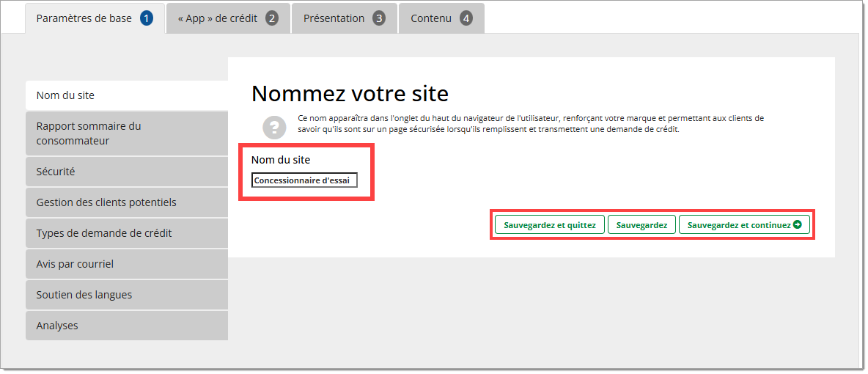Click step number 4 badge

[466, 18]
